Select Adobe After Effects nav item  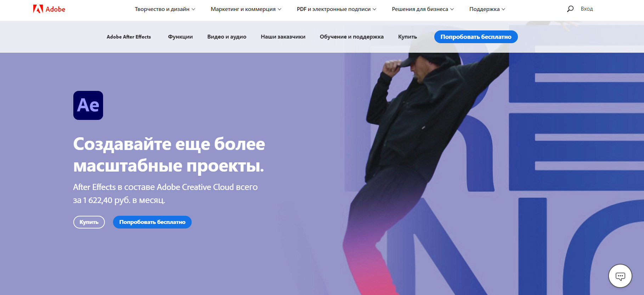129,37
